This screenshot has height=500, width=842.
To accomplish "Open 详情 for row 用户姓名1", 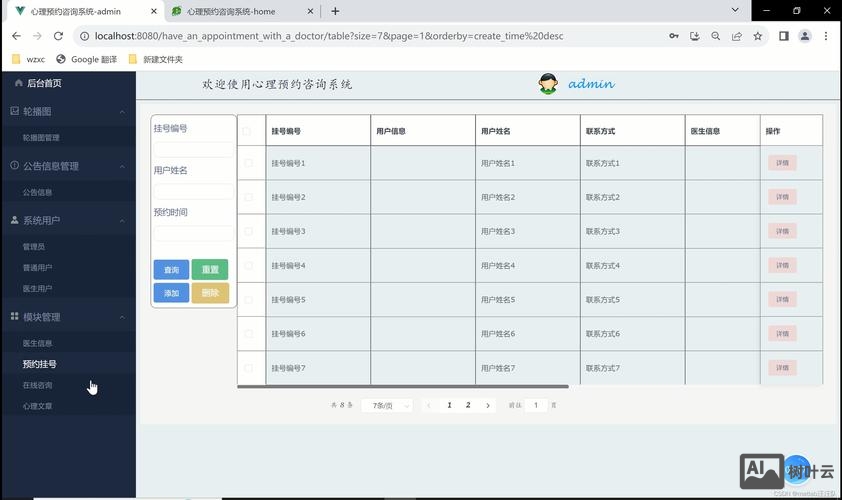I will 782,163.
